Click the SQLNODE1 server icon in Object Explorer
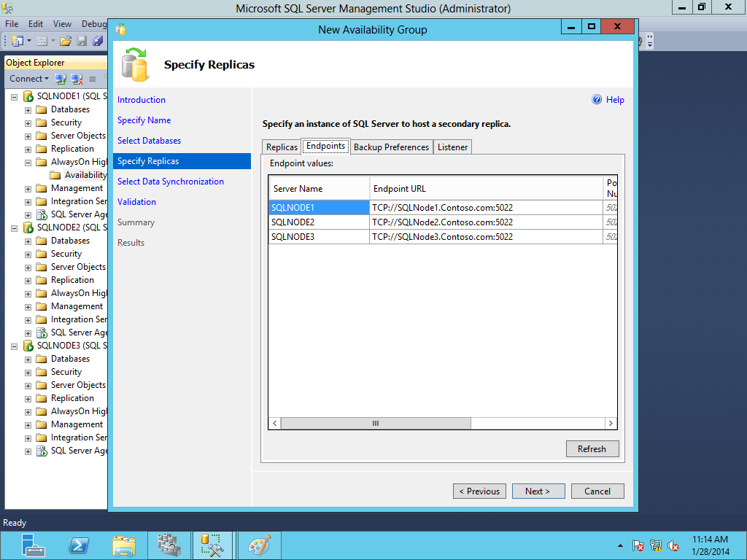The height and width of the screenshot is (560, 747). (28, 96)
